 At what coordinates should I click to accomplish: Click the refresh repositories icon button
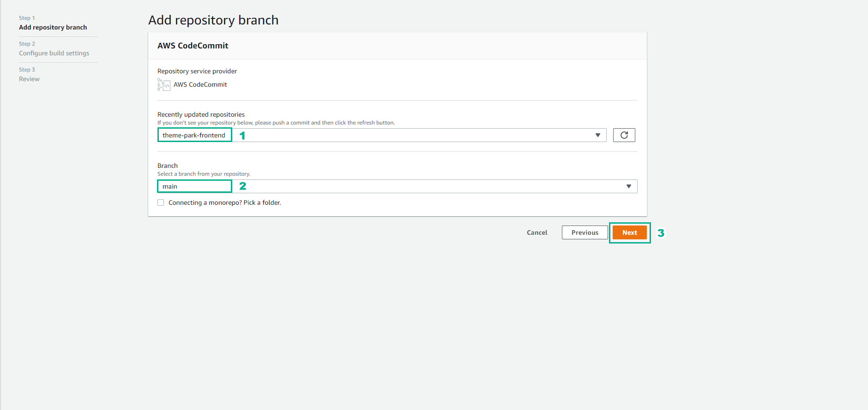click(x=624, y=135)
